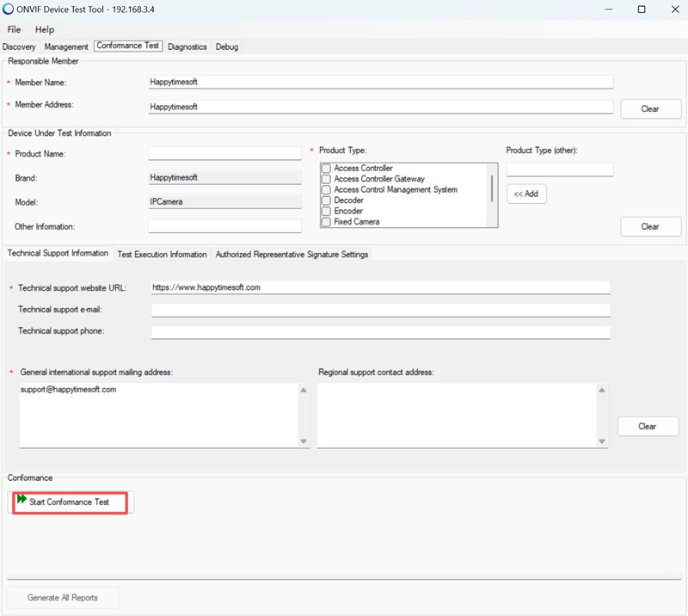Switch to the Discovery tab
The image size is (688, 616).
(x=19, y=46)
